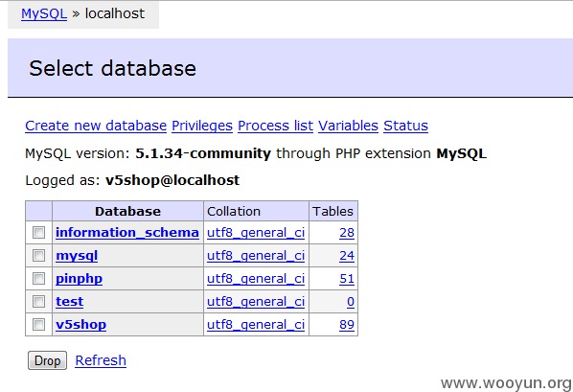Screen dimensions: 573x392
Task: Tick the mysql database checkbox
Action: pyautogui.click(x=38, y=256)
